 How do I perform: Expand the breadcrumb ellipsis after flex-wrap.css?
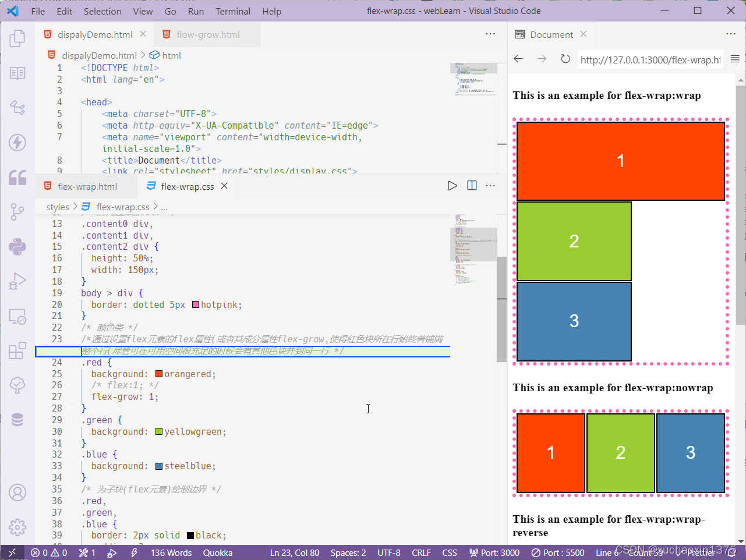[x=164, y=207]
